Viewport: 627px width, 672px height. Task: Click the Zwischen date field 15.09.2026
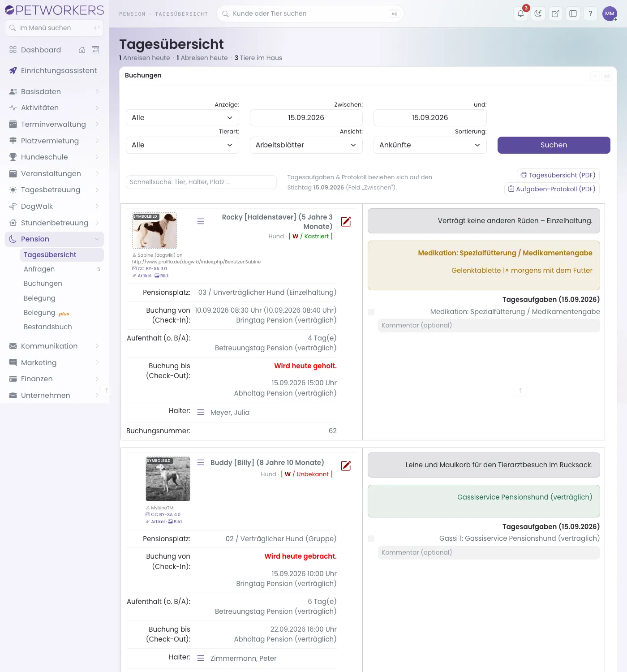[x=306, y=118]
